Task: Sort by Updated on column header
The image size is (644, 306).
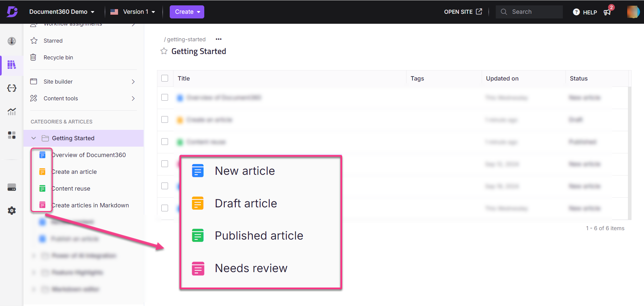Action: [502, 78]
